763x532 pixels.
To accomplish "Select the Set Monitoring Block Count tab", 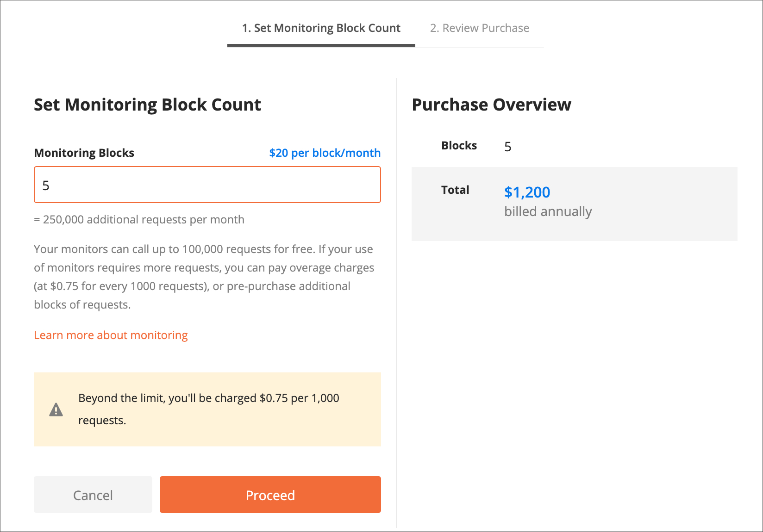I will [321, 28].
